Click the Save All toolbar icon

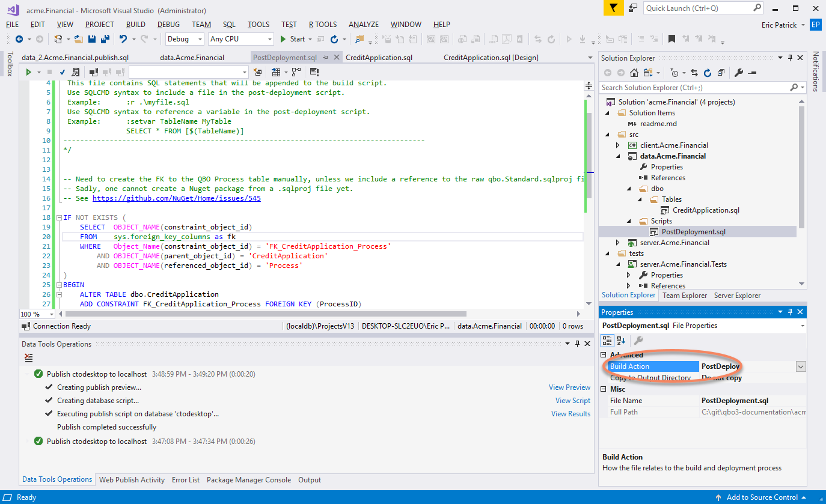pos(105,39)
